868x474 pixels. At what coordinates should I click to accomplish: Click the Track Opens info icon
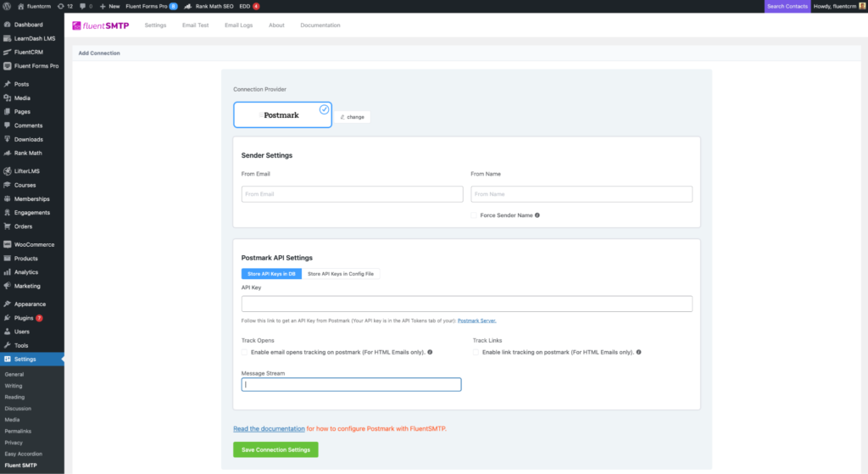(x=430, y=352)
